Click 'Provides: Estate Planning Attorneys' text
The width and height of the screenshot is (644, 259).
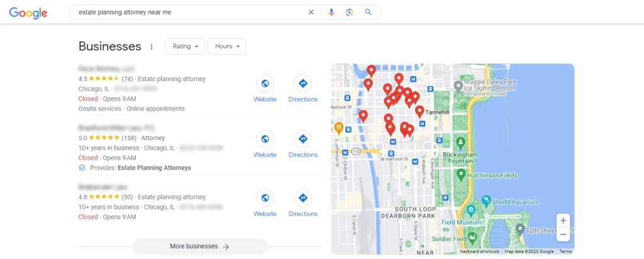coord(140,168)
